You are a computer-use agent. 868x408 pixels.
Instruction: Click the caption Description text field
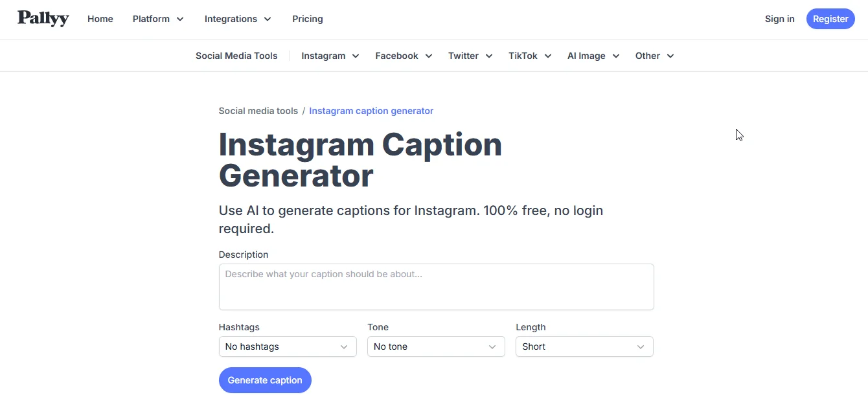(436, 286)
